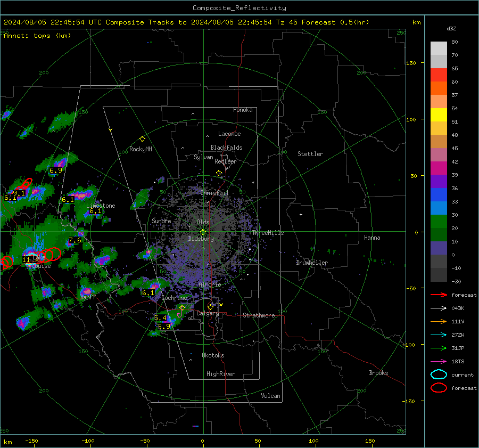479x448 pixels.
Task: Select the white 04DK arrow in legend
Action: [439, 308]
